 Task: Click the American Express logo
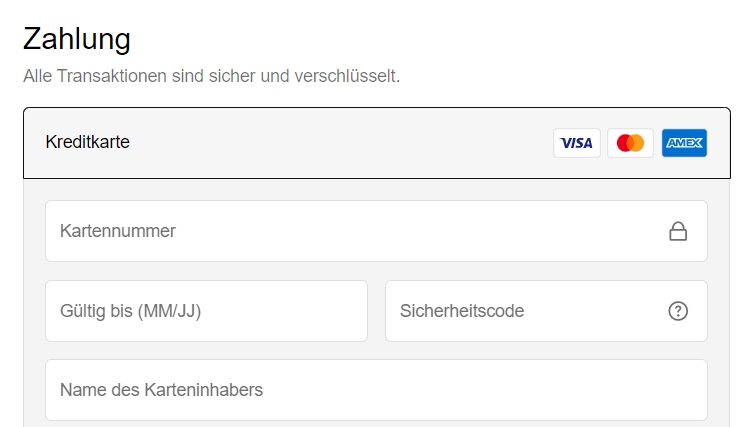(x=684, y=143)
